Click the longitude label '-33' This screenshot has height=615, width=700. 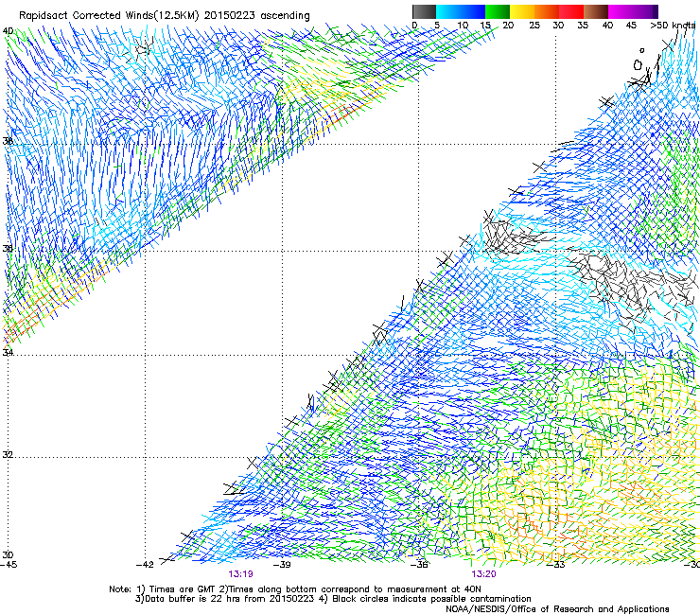tap(556, 565)
